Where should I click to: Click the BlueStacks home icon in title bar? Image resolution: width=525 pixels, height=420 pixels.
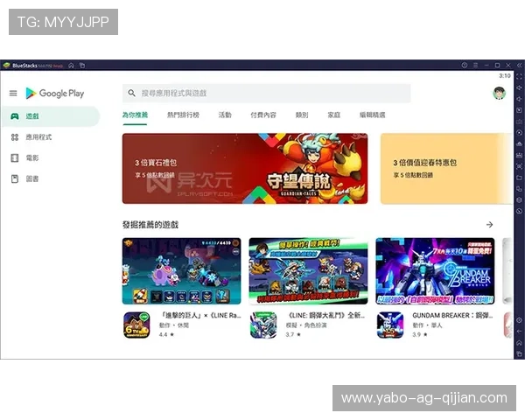coord(72,66)
